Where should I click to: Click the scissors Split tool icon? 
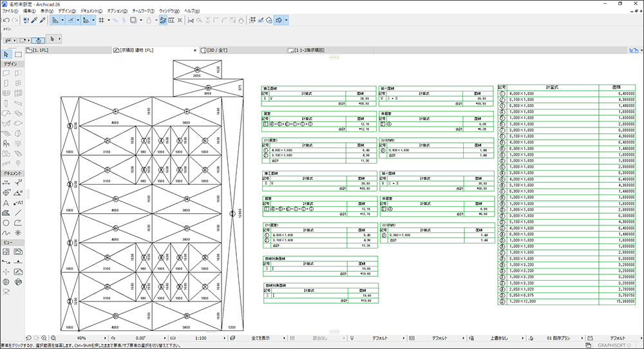[191, 20]
